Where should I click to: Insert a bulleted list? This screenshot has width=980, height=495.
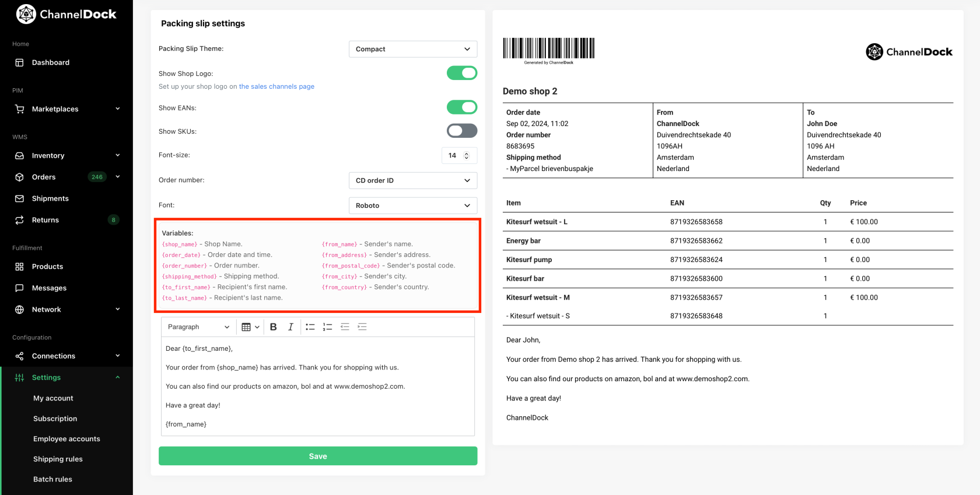point(310,327)
